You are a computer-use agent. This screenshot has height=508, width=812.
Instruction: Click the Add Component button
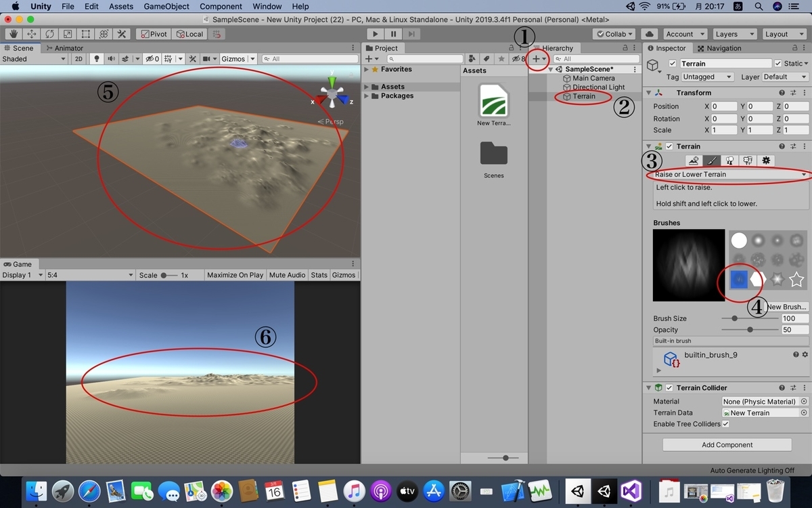pyautogui.click(x=727, y=445)
